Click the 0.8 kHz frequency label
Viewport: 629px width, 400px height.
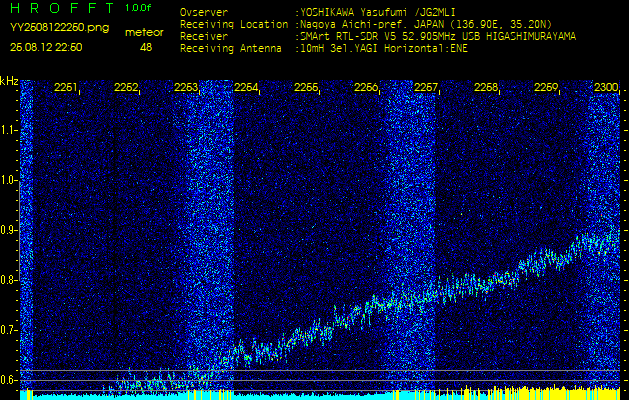[9, 280]
